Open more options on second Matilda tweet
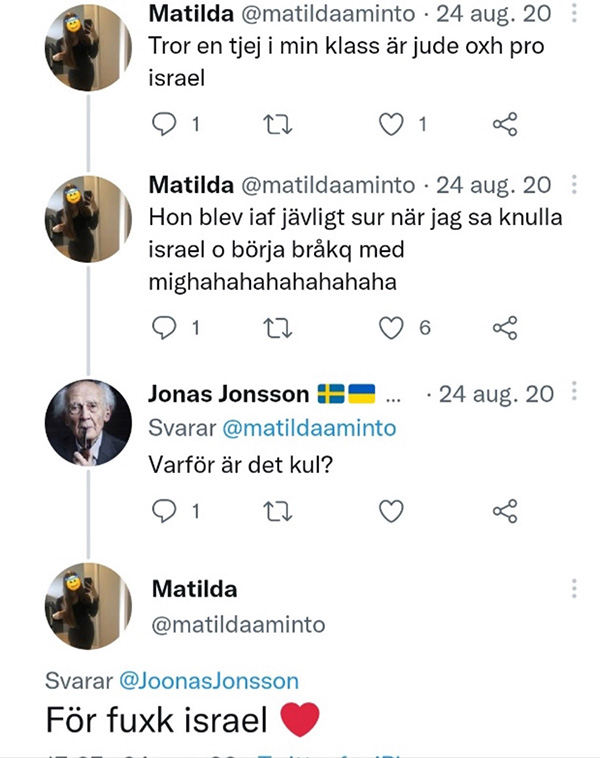600x758 pixels. pyautogui.click(x=573, y=187)
